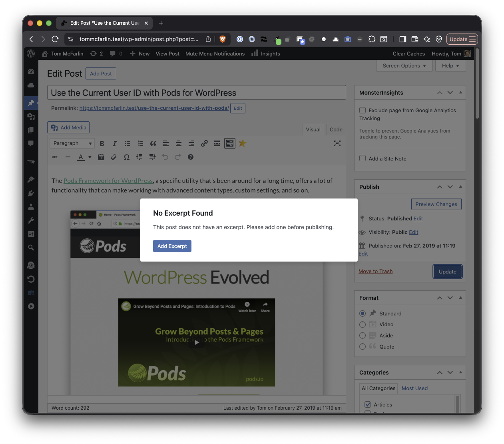This screenshot has height=444, width=504.
Task: Move Publish panel down
Action: click(450, 187)
